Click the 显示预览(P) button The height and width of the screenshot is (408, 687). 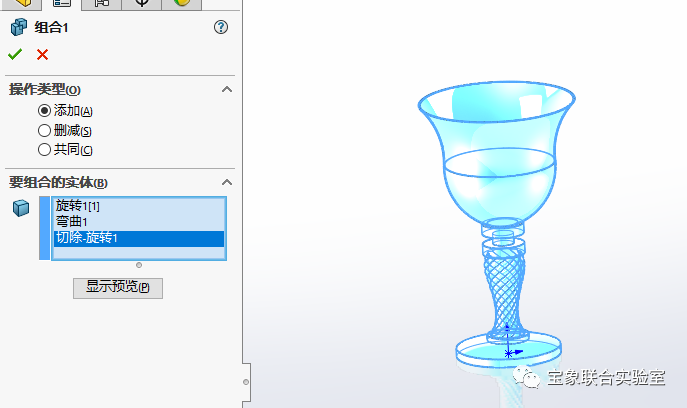click(118, 288)
